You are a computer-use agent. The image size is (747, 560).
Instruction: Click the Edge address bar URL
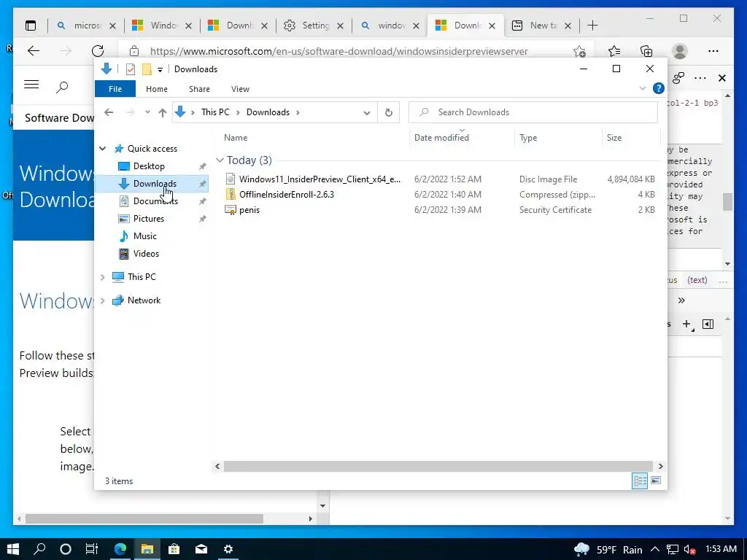point(338,52)
